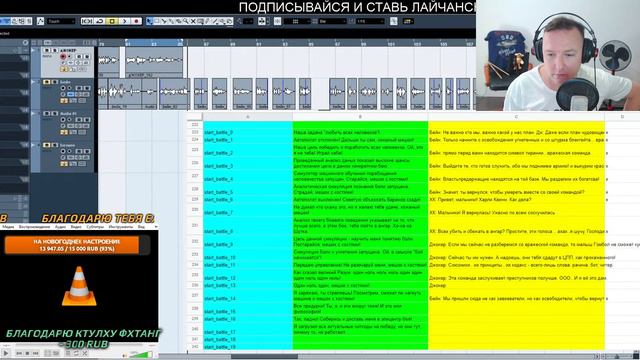The image size is (640, 360).
Task: Toggle VLC fullscreen button
Action: click(x=47, y=353)
